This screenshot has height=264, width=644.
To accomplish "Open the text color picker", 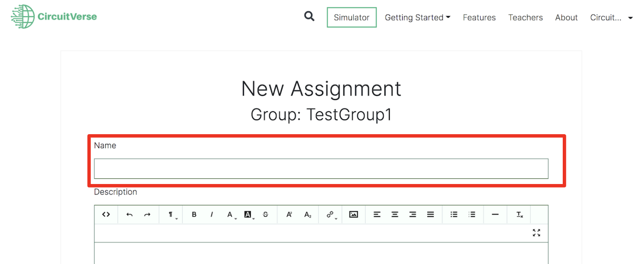I will [230, 215].
